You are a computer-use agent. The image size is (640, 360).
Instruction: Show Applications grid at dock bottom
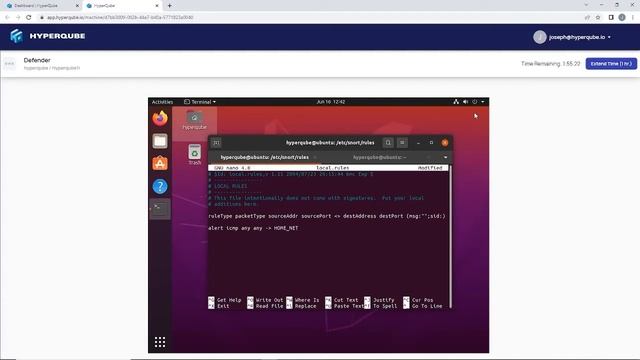[x=160, y=342]
